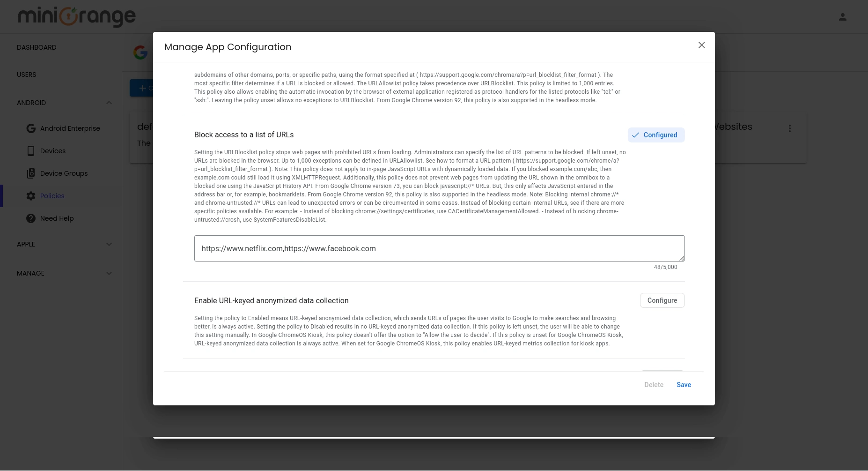Screen dimensions: 868x471
Task: Collapse the ANDROID section
Action: tap(109, 102)
